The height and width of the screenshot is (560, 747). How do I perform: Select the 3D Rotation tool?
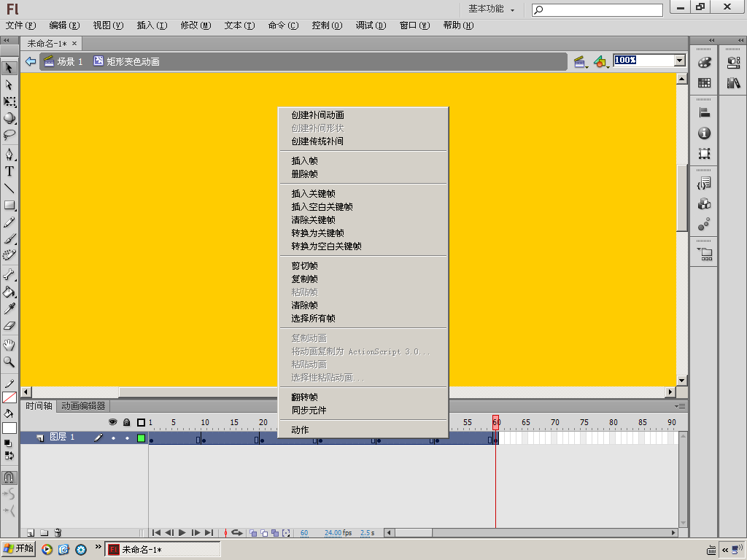9,118
